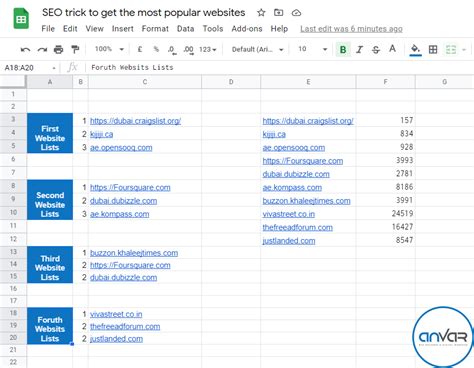474x368 pixels.
Task: Redo the last action
Action: (x=42, y=50)
